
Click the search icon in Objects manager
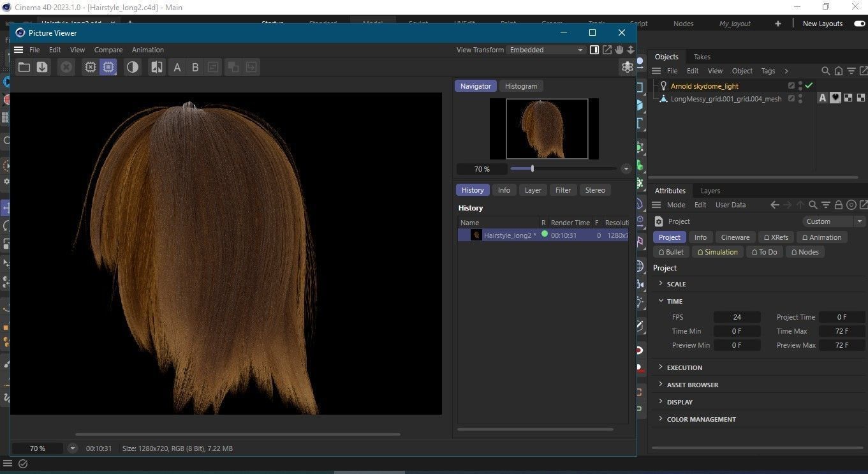tap(825, 71)
